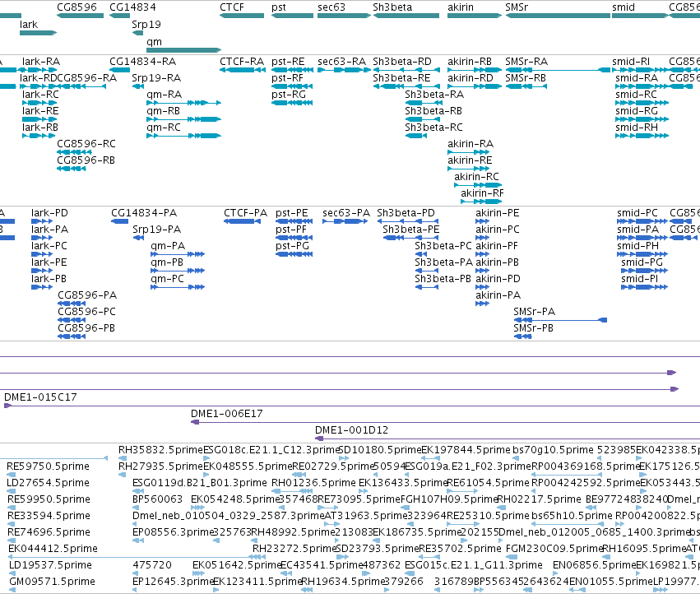Click EST RH23272.5prime
The height and width of the screenshot is (594, 700).
294,549
